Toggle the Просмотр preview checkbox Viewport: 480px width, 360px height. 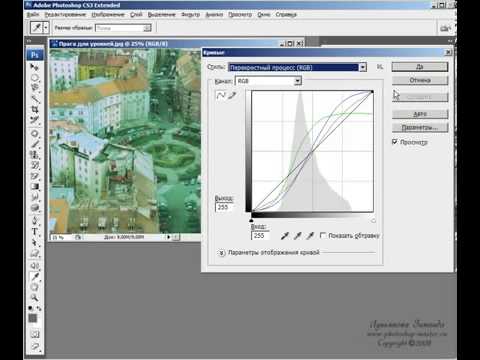coord(395,142)
